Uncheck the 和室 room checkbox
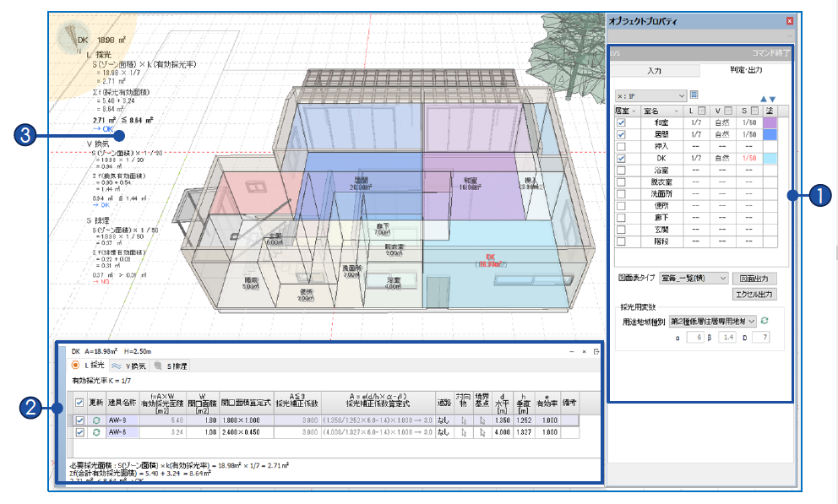The width and height of the screenshot is (838, 504). pos(622,122)
